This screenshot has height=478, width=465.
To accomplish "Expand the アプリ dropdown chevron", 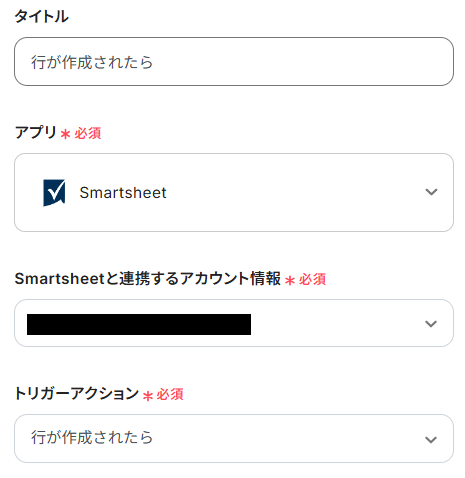I will (x=431, y=192).
